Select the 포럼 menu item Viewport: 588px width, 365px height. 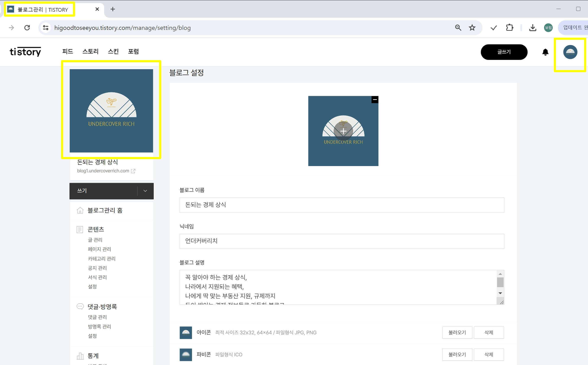(x=133, y=51)
